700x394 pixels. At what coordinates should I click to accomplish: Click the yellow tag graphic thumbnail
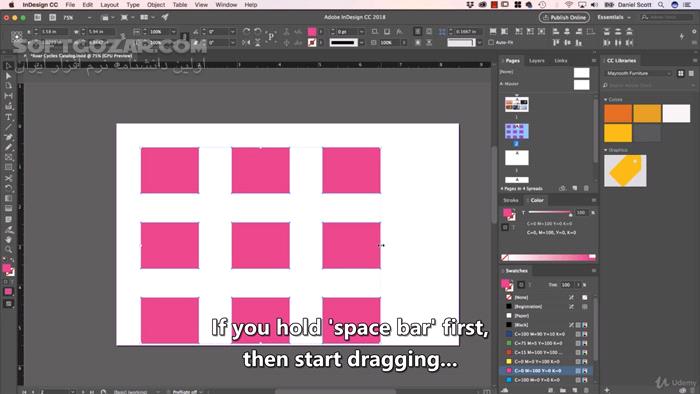[x=625, y=170]
